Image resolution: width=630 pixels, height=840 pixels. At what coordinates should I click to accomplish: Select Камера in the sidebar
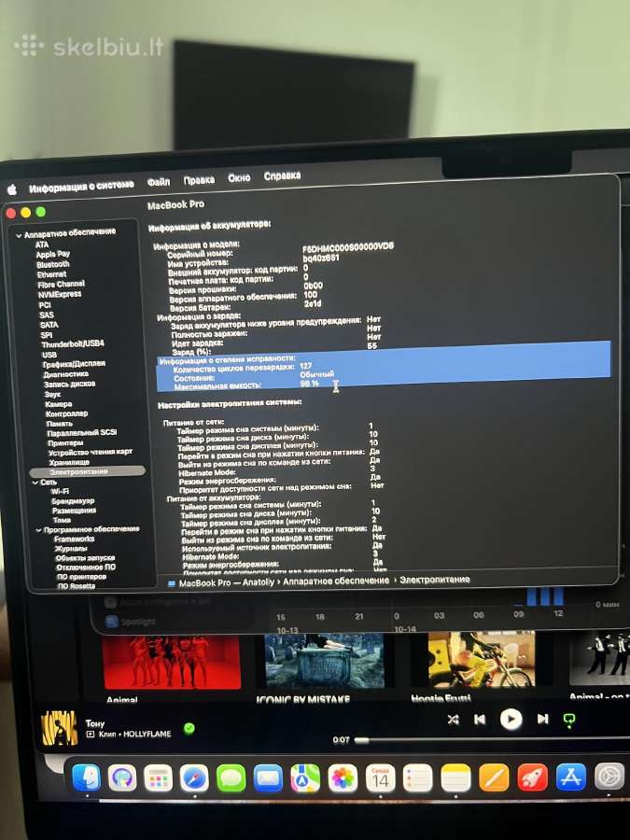pos(59,404)
